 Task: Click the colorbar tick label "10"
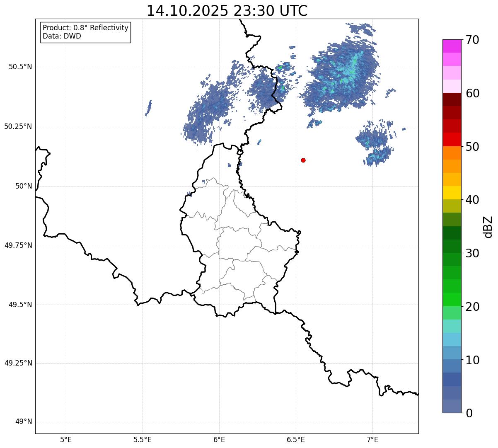(x=472, y=360)
